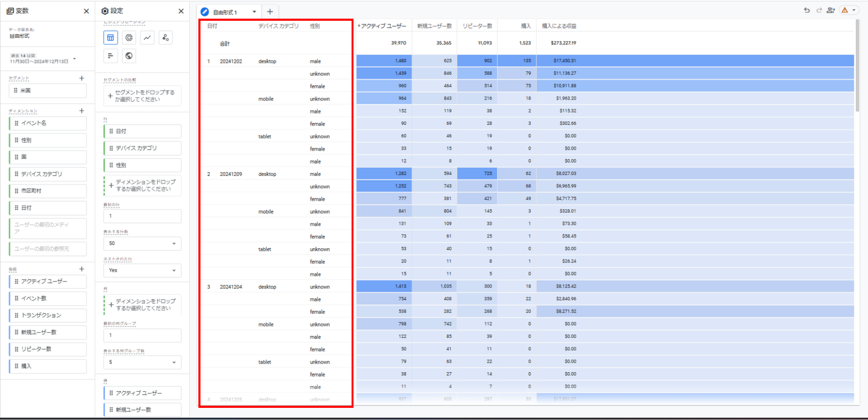The height and width of the screenshot is (420, 868).
Task: Click the row dimension drop zone
Action: click(142, 185)
